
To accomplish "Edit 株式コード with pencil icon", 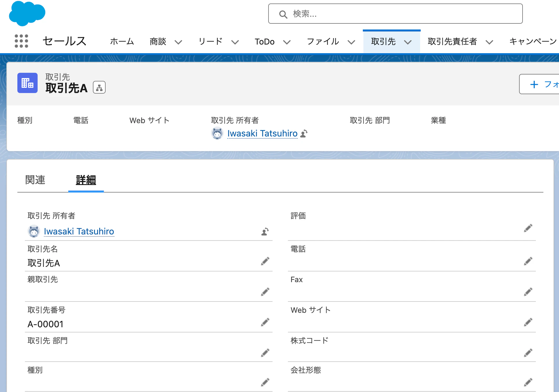I will point(528,353).
